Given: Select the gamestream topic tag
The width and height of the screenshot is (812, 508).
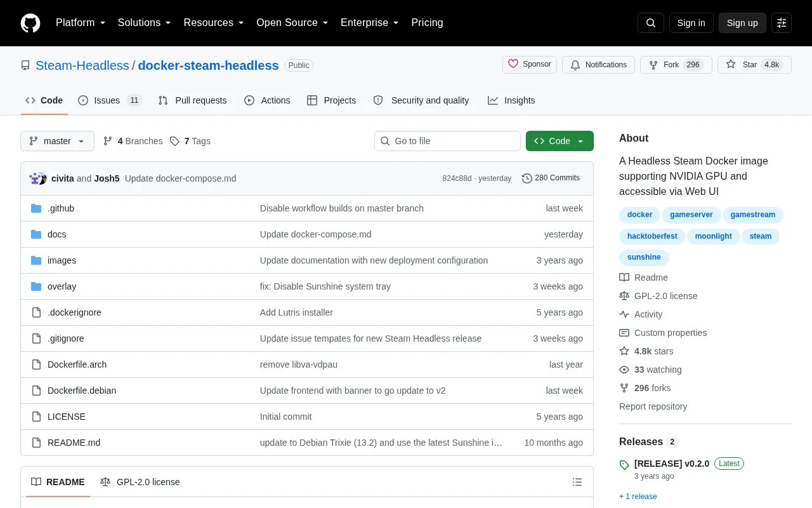Looking at the screenshot, I should (x=753, y=215).
